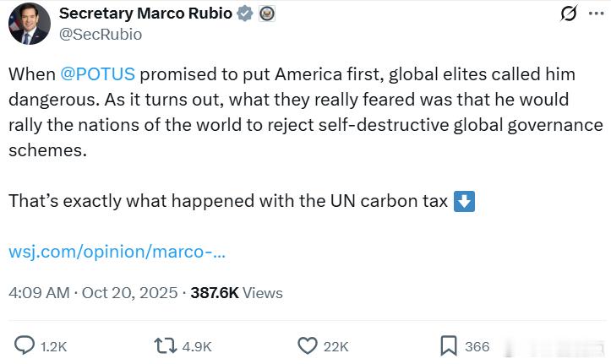
Task: Click the government seal affiliation badge
Action: pos(266,14)
